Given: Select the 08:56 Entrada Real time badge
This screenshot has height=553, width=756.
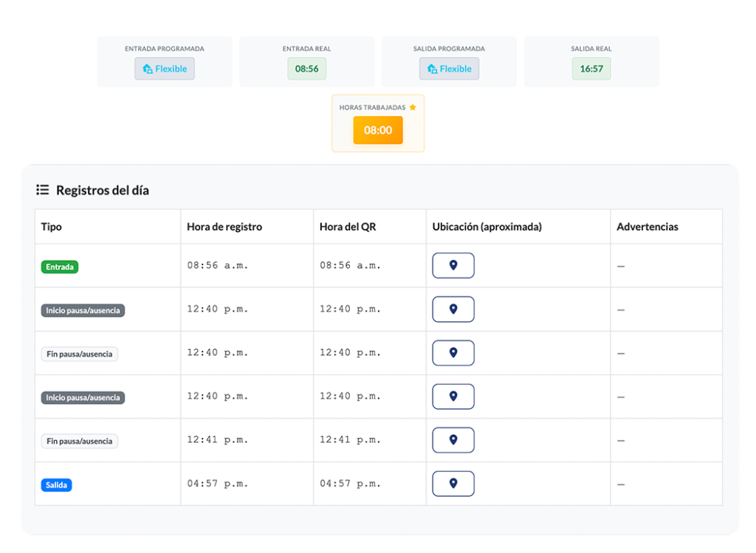Looking at the screenshot, I should coord(306,69).
